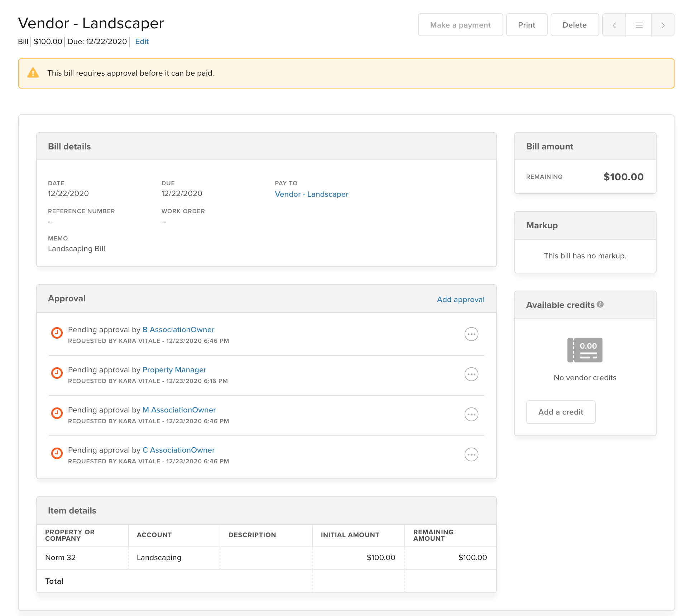Click the Make a payment button
This screenshot has height=616, width=681.
point(460,25)
